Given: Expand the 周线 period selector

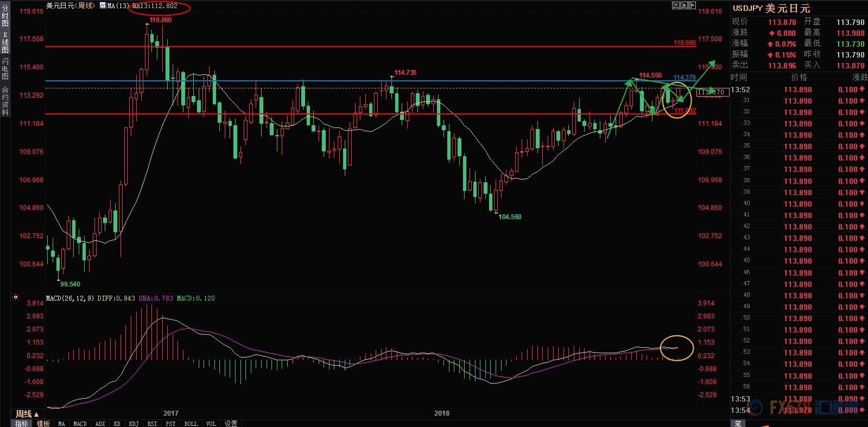Looking at the screenshot, I should click(27, 414).
